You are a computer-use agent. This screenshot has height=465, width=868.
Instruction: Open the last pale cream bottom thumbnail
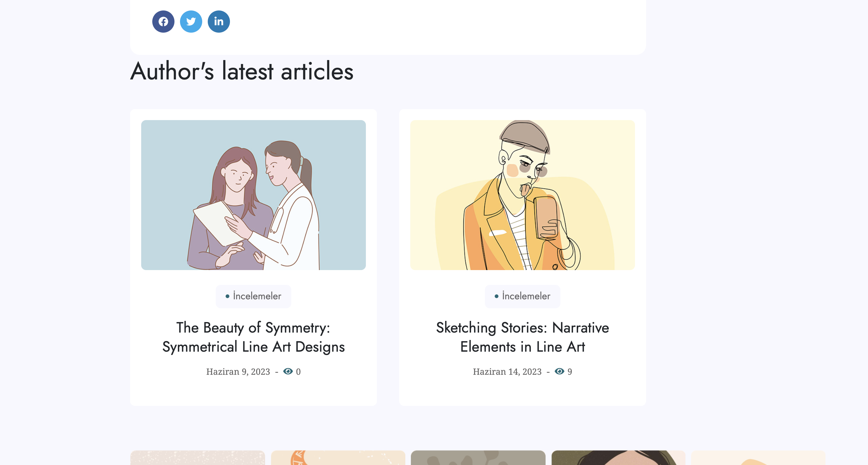[x=758, y=458]
